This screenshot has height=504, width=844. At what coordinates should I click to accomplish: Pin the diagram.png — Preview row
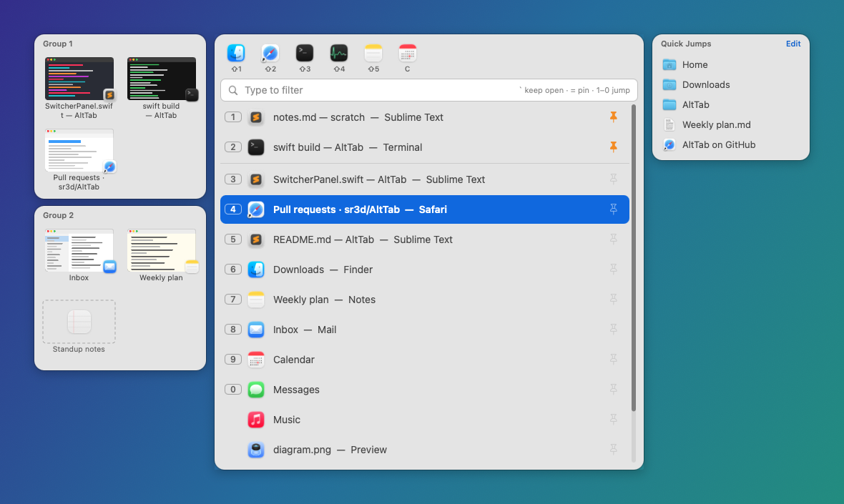[613, 450]
